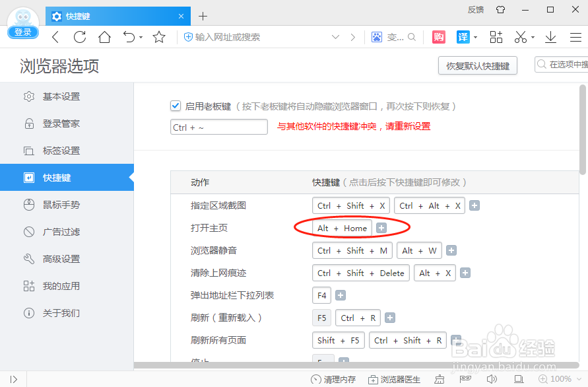Edit Alt + X shortcut
588x387 pixels.
[435, 273]
